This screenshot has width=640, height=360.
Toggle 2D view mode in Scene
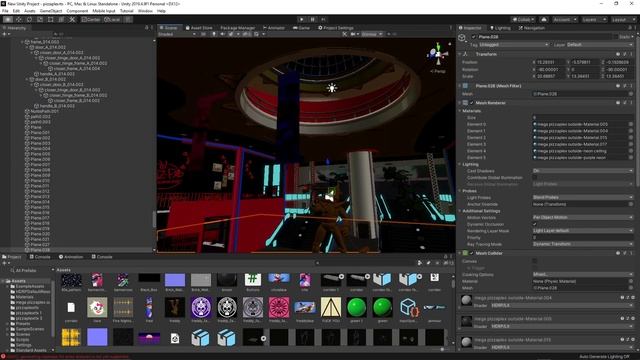click(203, 34)
